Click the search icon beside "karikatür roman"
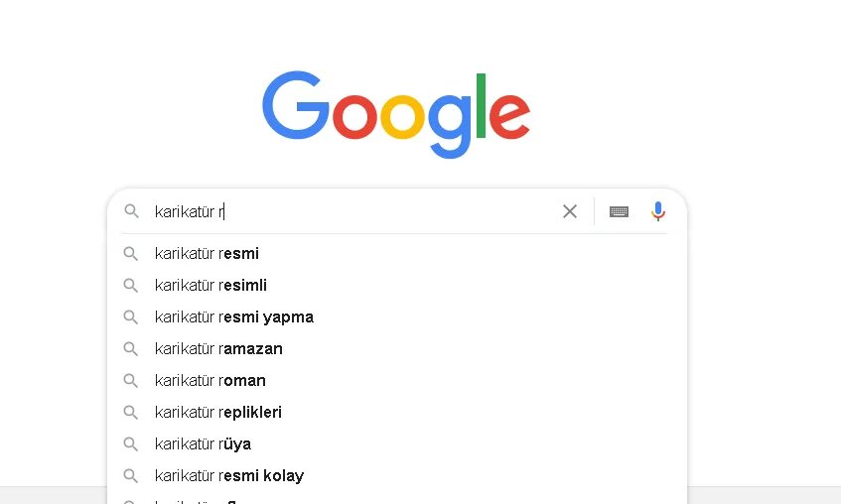Image resolution: width=841 pixels, height=504 pixels. tap(130, 381)
